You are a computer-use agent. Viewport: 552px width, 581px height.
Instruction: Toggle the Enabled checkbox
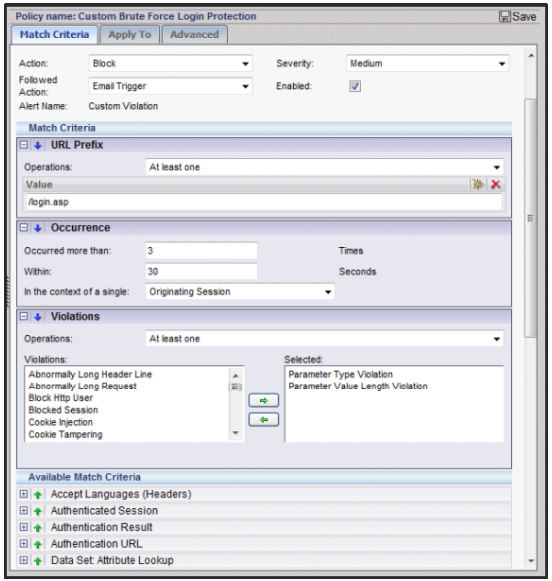click(355, 86)
